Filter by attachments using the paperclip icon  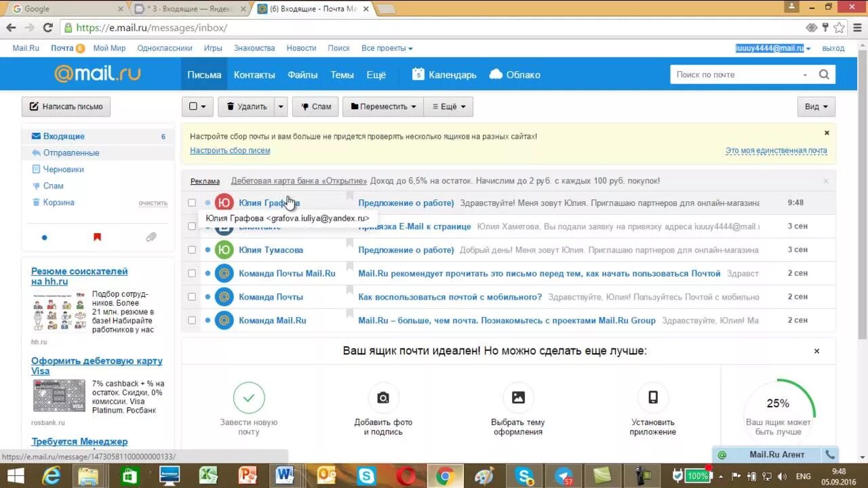tap(151, 237)
